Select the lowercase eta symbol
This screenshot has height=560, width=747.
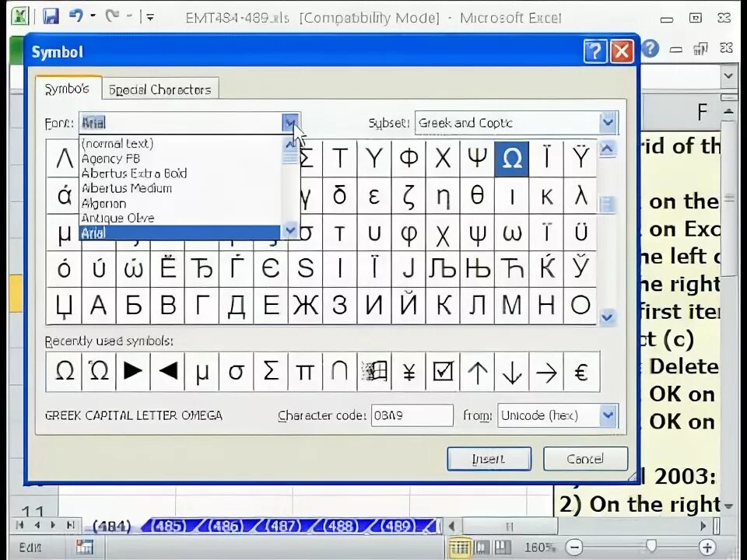[443, 196]
